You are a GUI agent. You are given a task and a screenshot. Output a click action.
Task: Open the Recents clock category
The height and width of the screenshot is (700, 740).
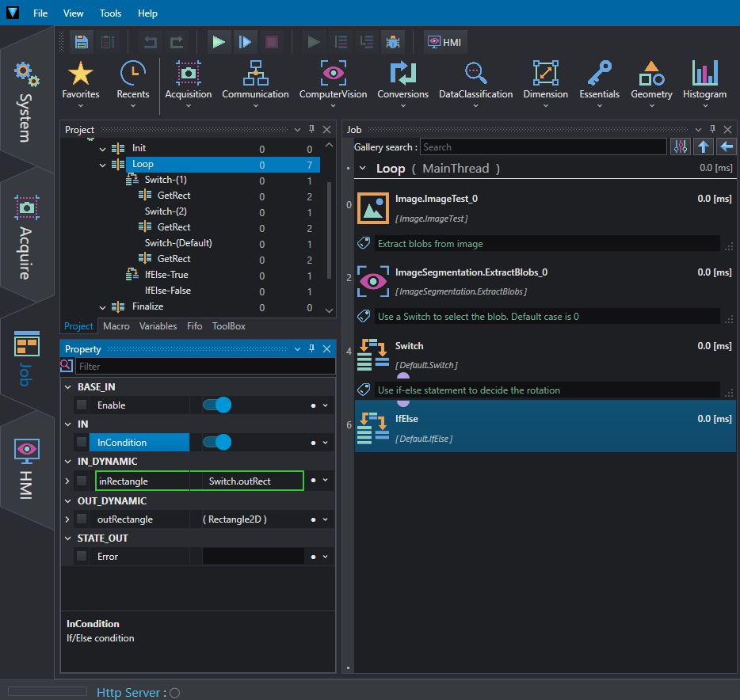[133, 84]
